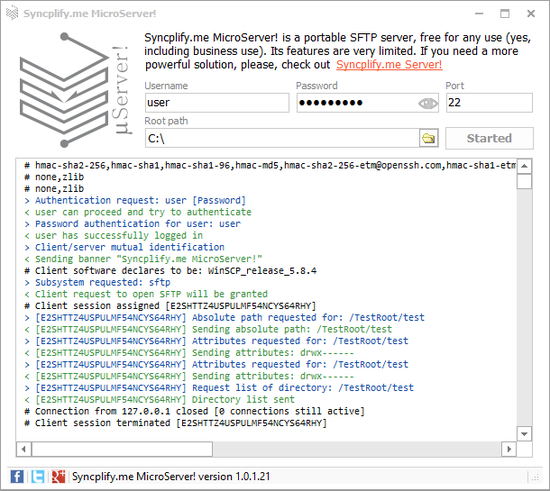Click the log line 'Directory list sent'
The width and height of the screenshot is (550, 491).
[x=160, y=399]
